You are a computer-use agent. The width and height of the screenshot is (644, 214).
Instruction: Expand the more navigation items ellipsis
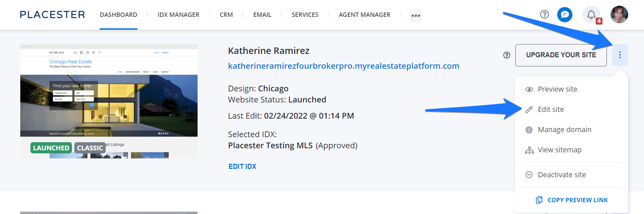point(416,16)
